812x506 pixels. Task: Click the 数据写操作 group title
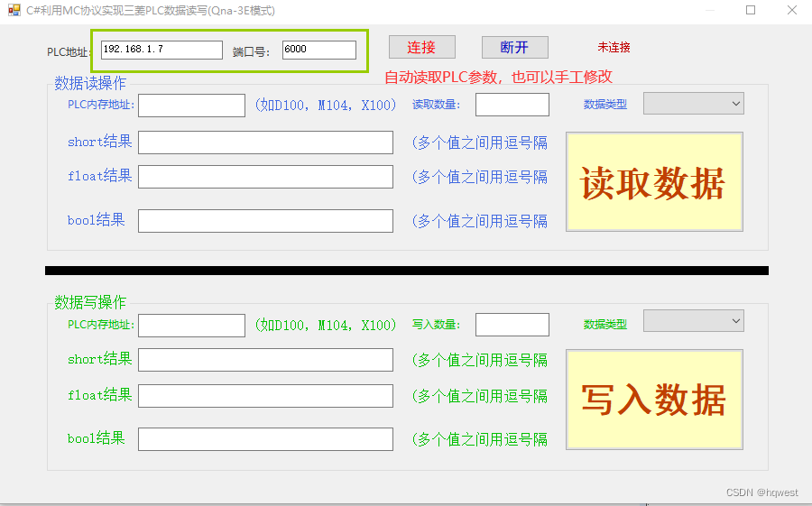click(x=90, y=302)
